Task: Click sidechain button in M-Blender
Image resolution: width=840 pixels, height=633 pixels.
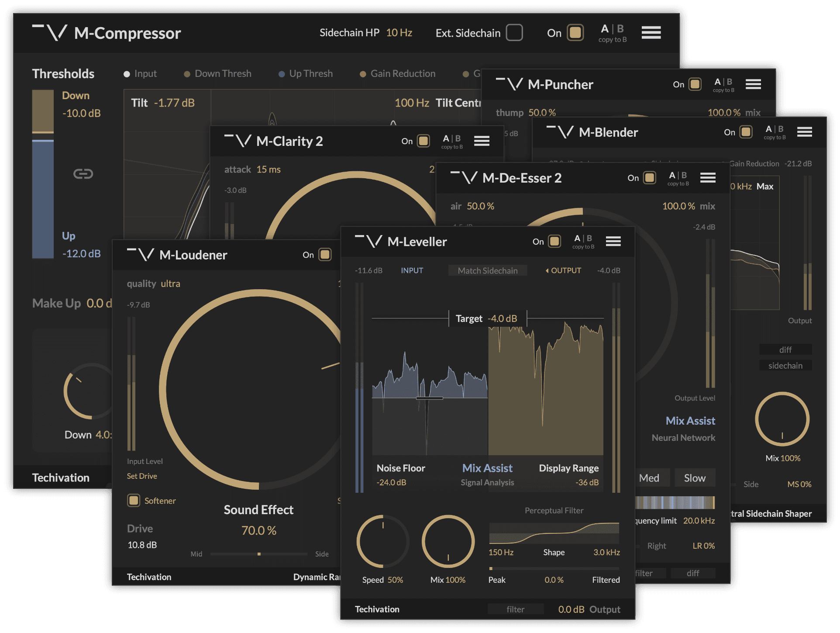Action: pyautogui.click(x=785, y=366)
